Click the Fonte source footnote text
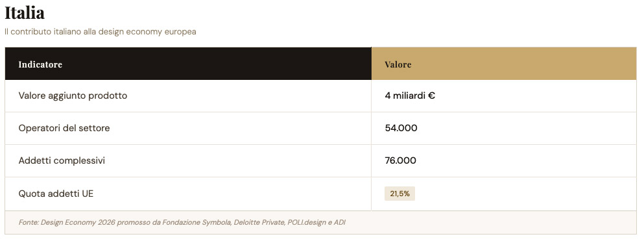644x241 pixels. 182,223
